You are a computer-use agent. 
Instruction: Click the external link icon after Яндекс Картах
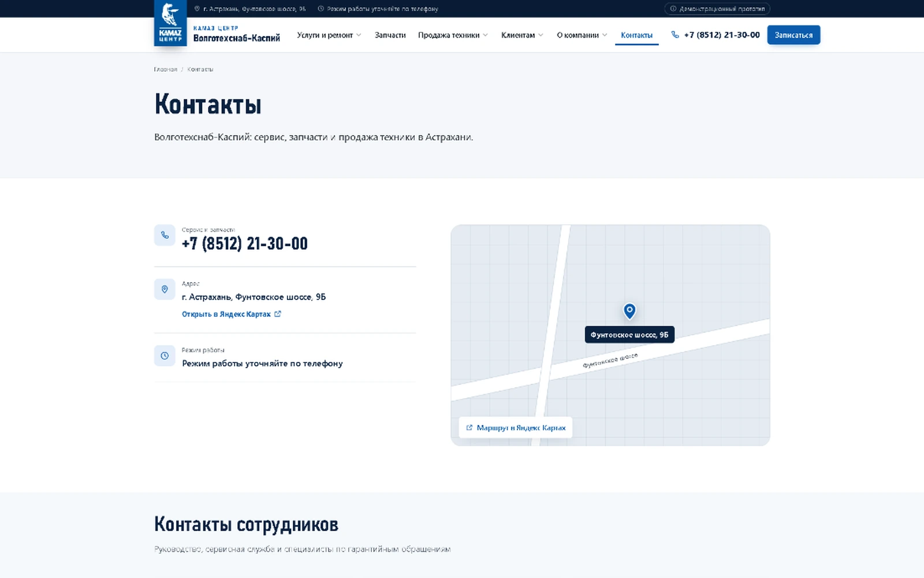pyautogui.click(x=278, y=314)
